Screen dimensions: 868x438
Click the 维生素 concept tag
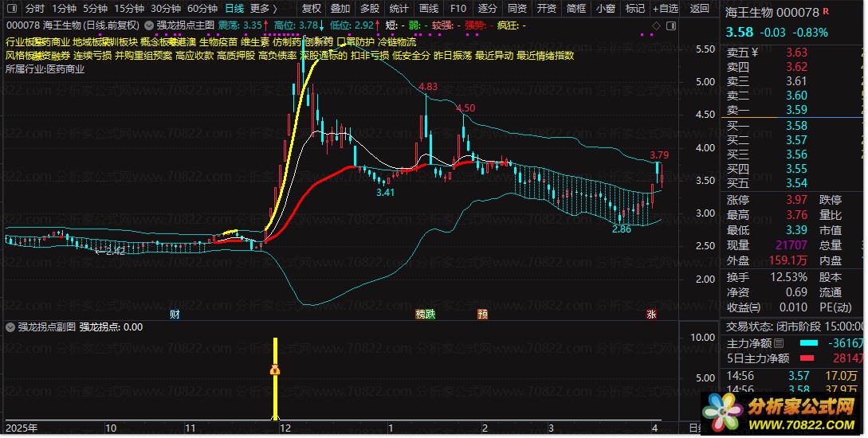255,42
